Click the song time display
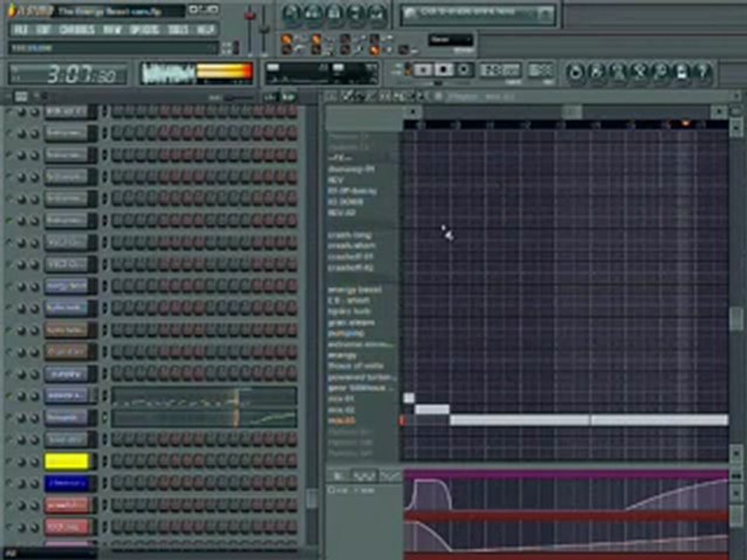 68,74
